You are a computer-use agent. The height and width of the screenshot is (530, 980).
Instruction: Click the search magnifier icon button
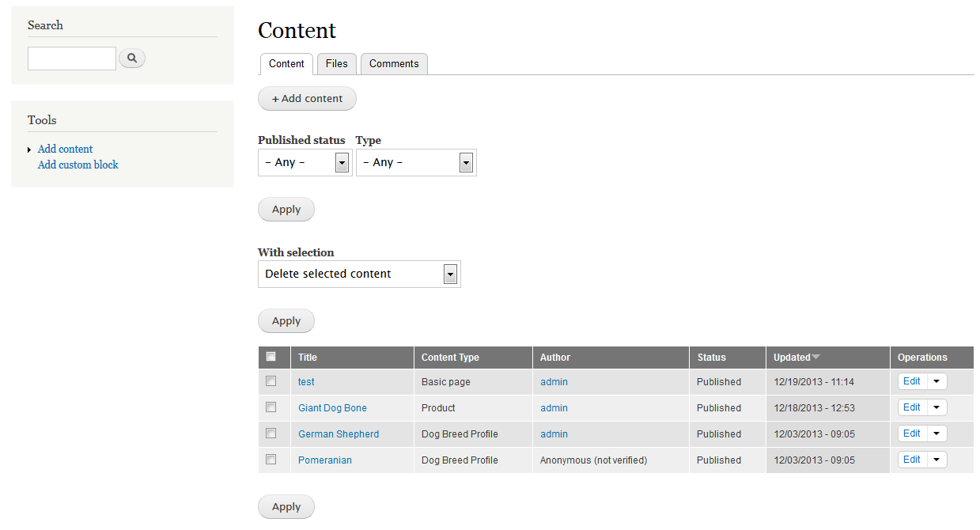[132, 58]
